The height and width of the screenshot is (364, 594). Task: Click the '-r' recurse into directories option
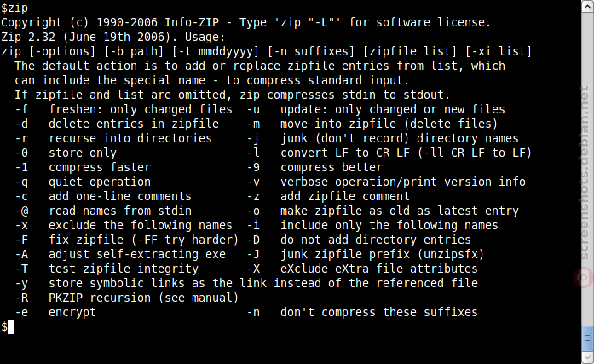click(113, 138)
